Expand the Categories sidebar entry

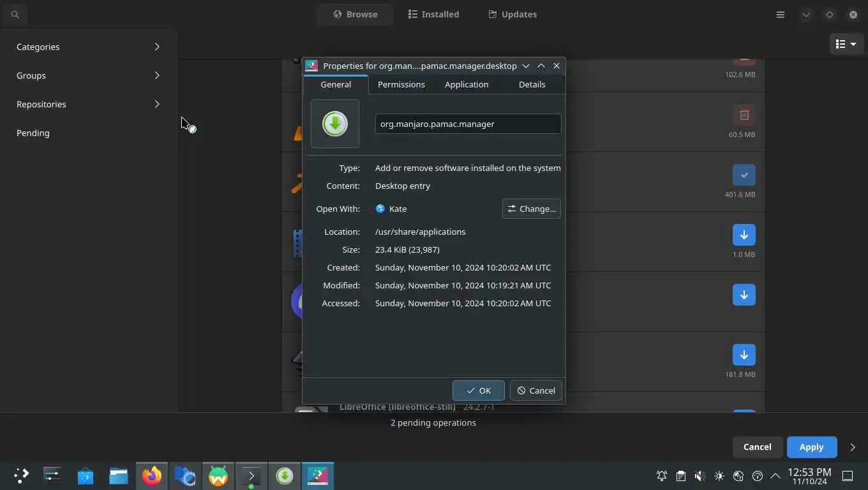[89, 47]
